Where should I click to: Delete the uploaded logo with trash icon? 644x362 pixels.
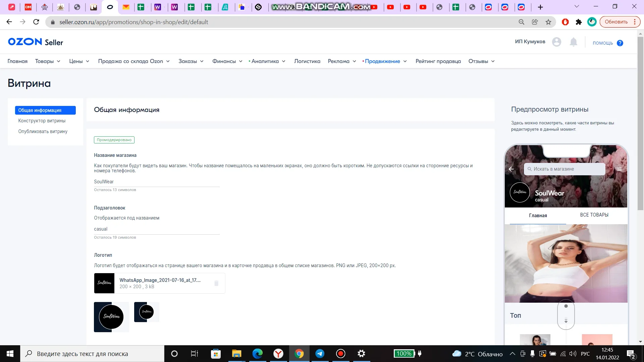point(216,283)
